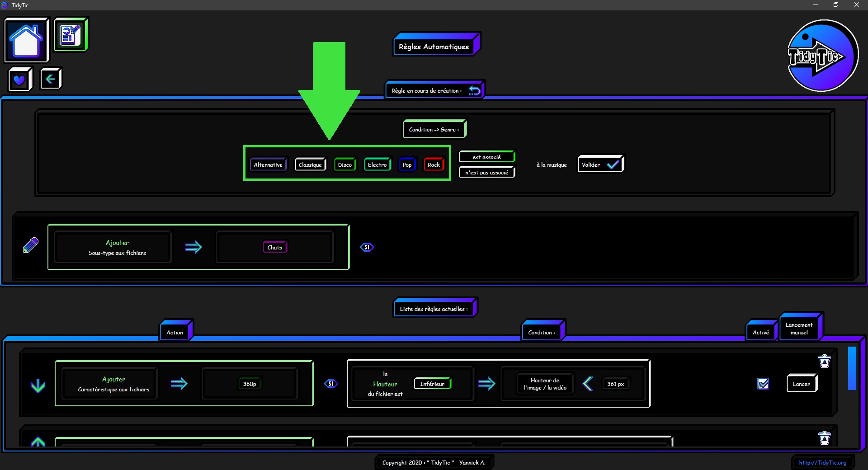Select the 'est associé' option
Screen dimensions: 868x470
click(x=486, y=157)
